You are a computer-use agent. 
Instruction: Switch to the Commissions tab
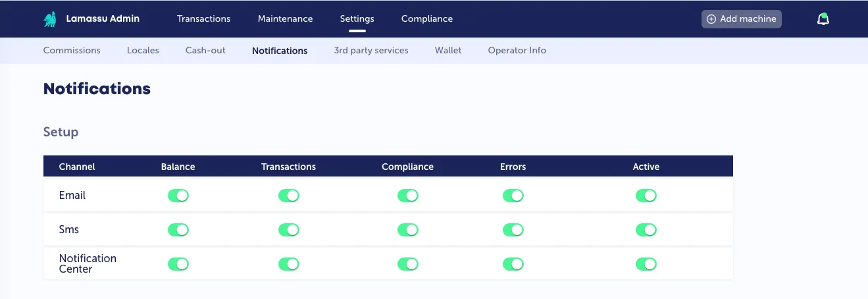coord(72,50)
